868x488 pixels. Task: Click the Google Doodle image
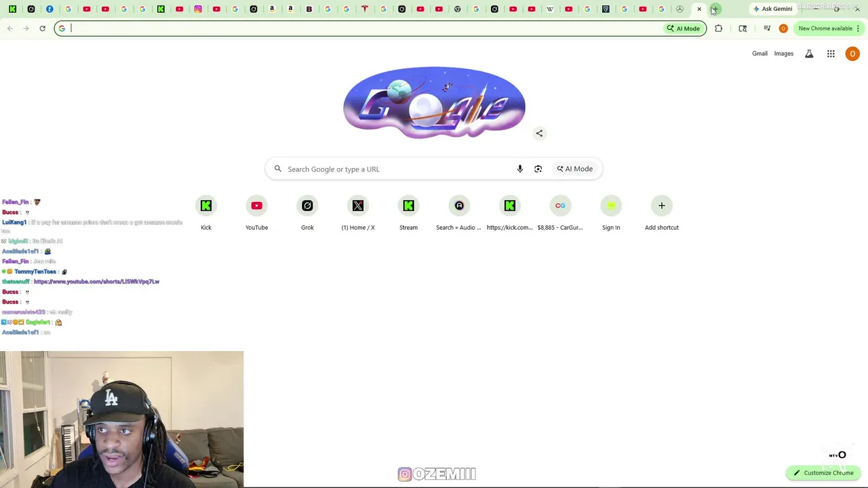434,102
